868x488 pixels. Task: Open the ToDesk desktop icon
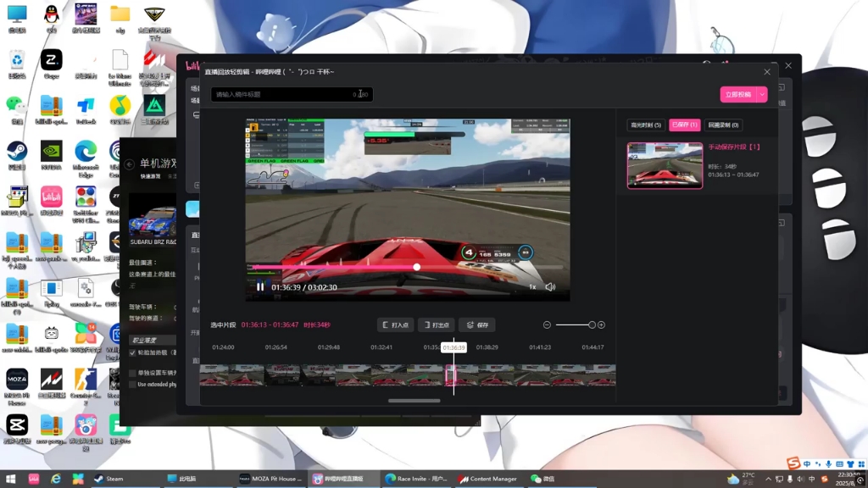click(86, 109)
